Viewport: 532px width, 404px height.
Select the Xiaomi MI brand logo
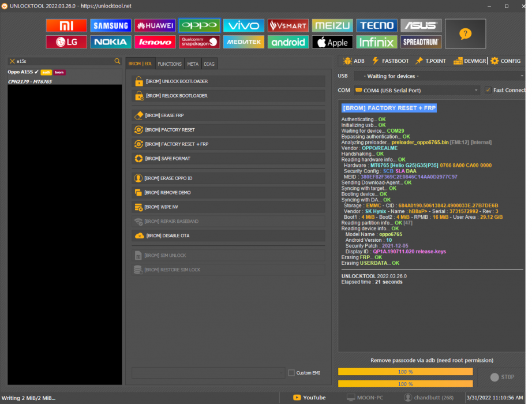coord(66,25)
